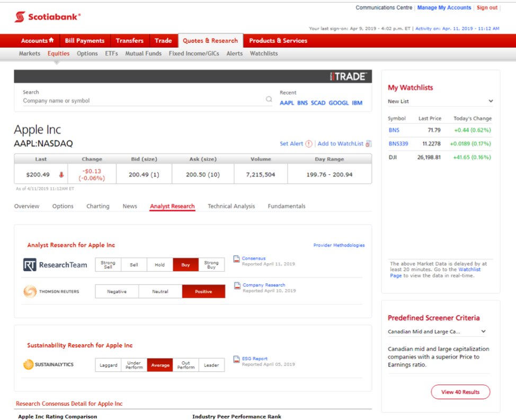Click the Activity on Apr. 11 link
The image size is (516, 420).
(457, 29)
